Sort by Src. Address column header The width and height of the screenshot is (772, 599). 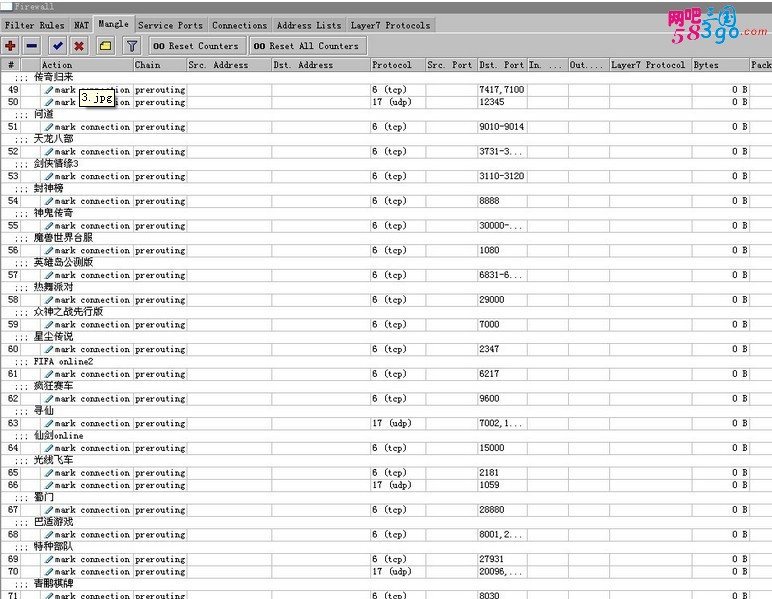[229, 64]
